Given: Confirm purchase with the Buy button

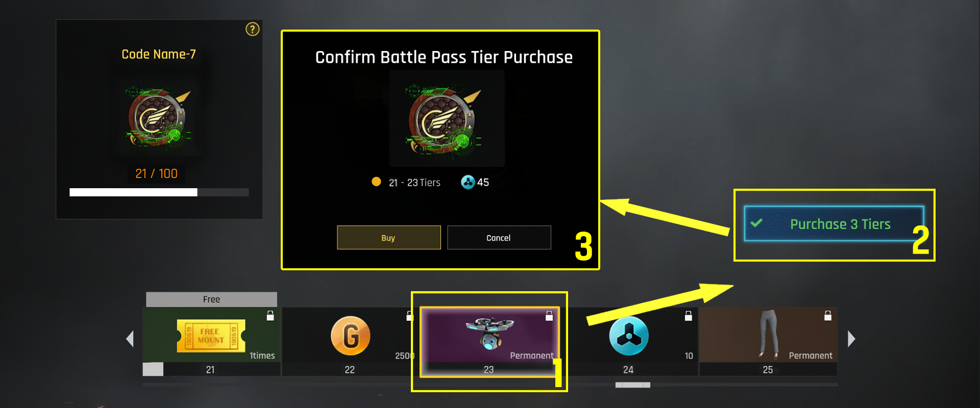Looking at the screenshot, I should (x=389, y=238).
